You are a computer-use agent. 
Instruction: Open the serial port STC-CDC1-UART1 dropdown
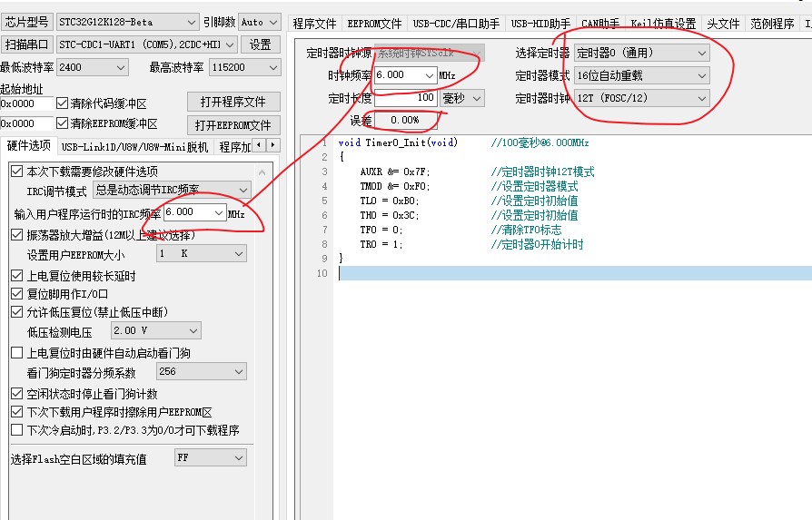(x=146, y=44)
